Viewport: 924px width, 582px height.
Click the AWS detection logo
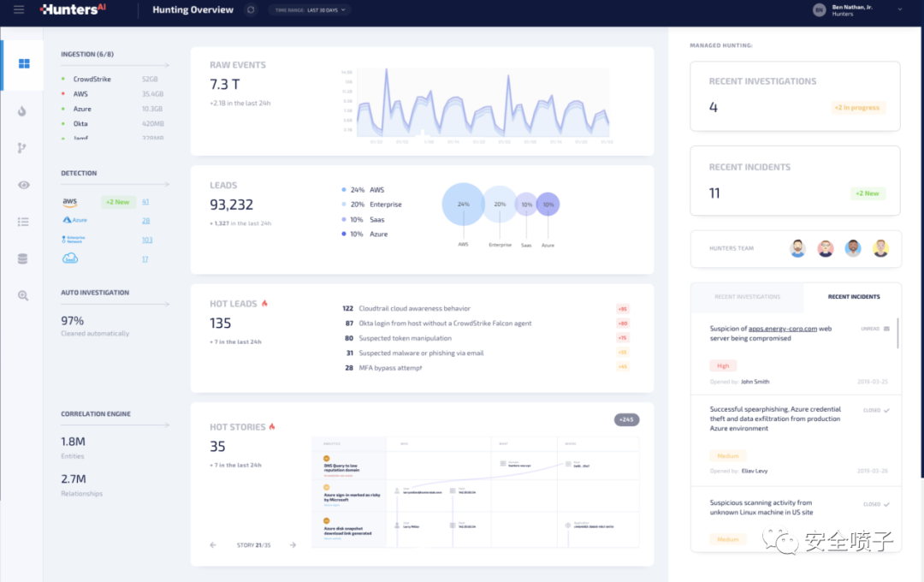[70, 202]
